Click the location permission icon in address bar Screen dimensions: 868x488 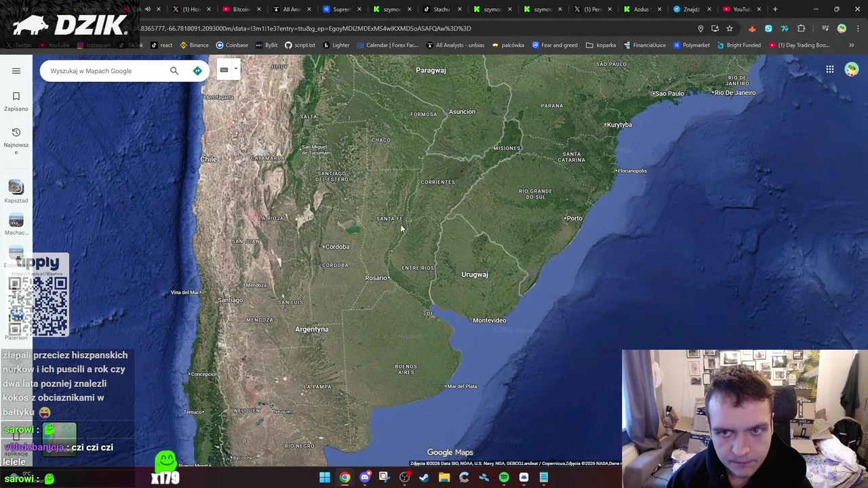[x=701, y=28]
